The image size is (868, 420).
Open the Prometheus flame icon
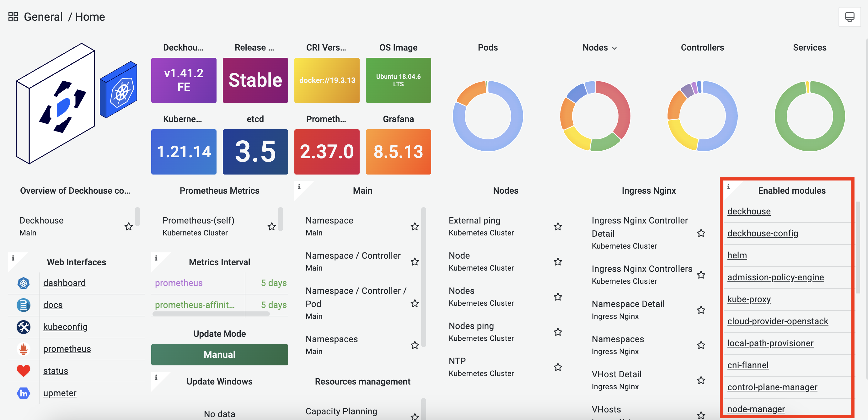(x=23, y=349)
